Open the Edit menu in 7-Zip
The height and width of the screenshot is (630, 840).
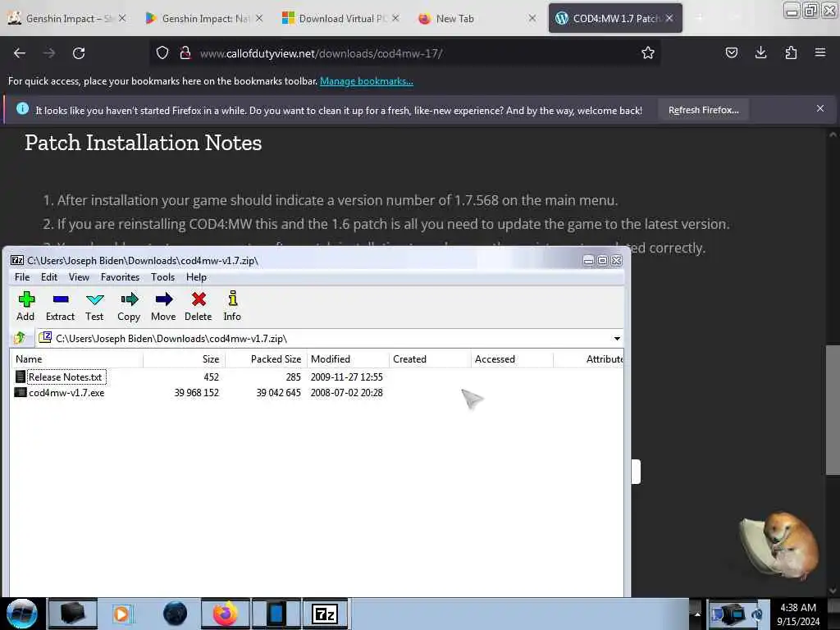pos(48,277)
